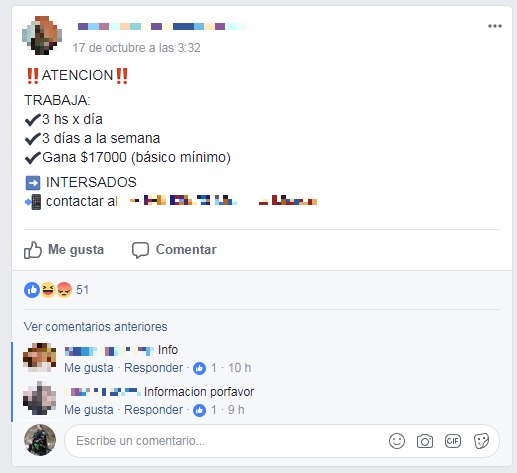Open the sticker picker icon

pyautogui.click(x=481, y=441)
